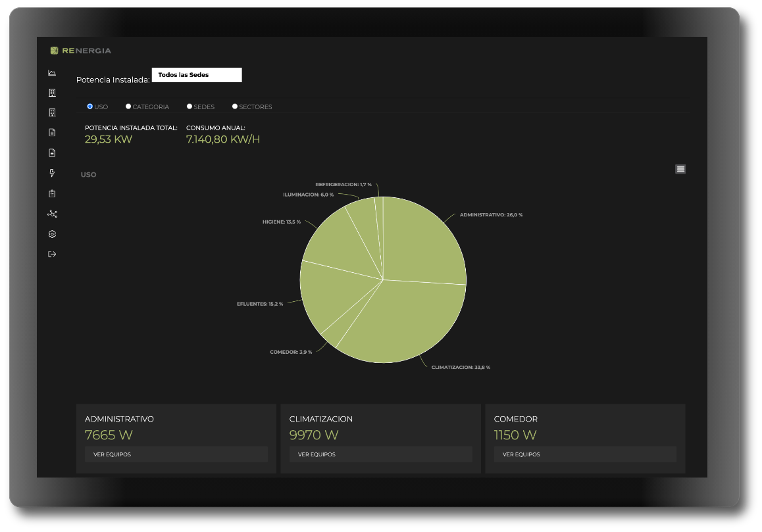The height and width of the screenshot is (532, 762).
Task: Click the RENERGIA logo
Action: coord(81,51)
